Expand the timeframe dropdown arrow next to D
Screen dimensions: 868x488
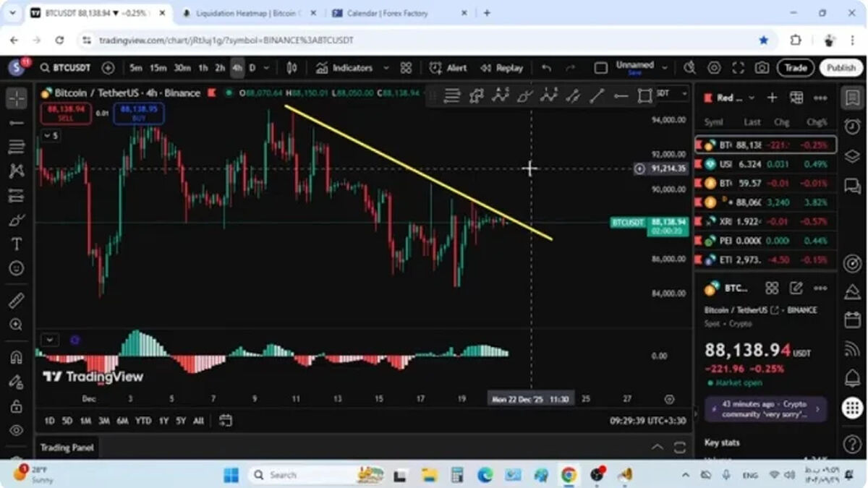267,68
